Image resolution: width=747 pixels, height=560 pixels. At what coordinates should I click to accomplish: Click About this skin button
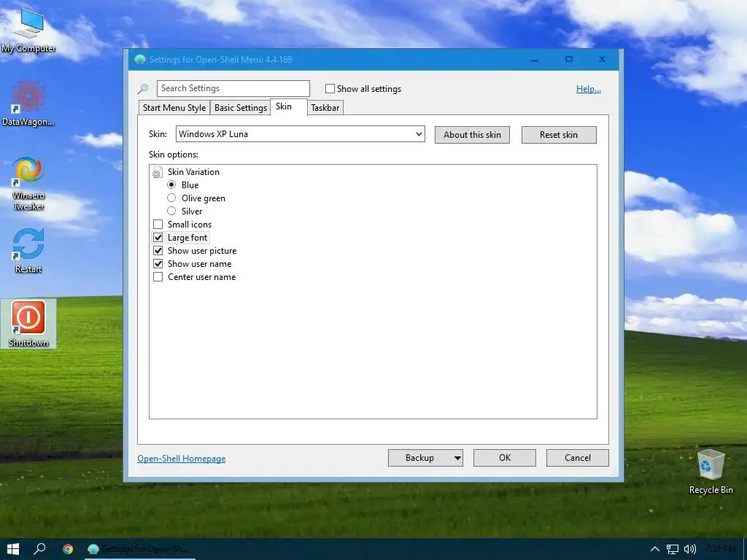472,135
